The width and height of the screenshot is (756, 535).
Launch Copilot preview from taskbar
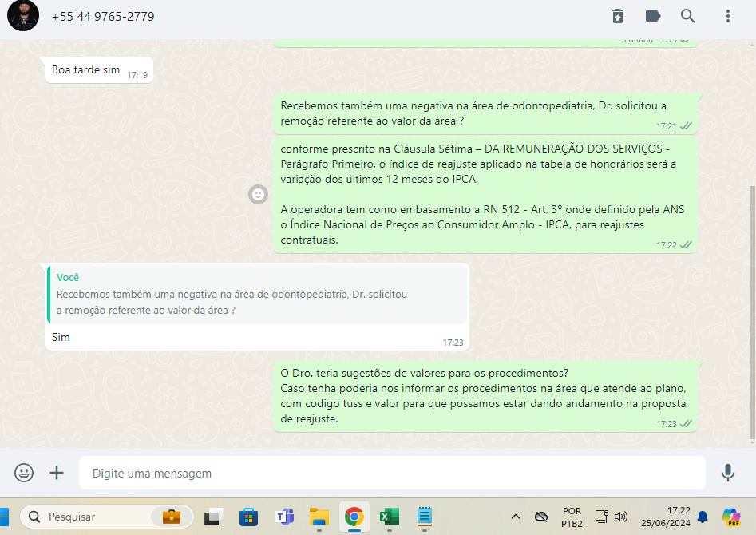[731, 517]
